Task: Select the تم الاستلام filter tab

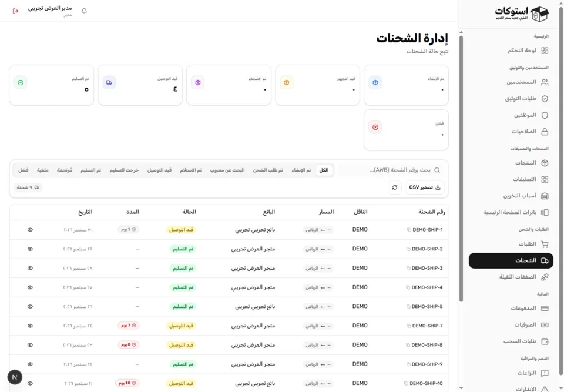Action: [190, 170]
